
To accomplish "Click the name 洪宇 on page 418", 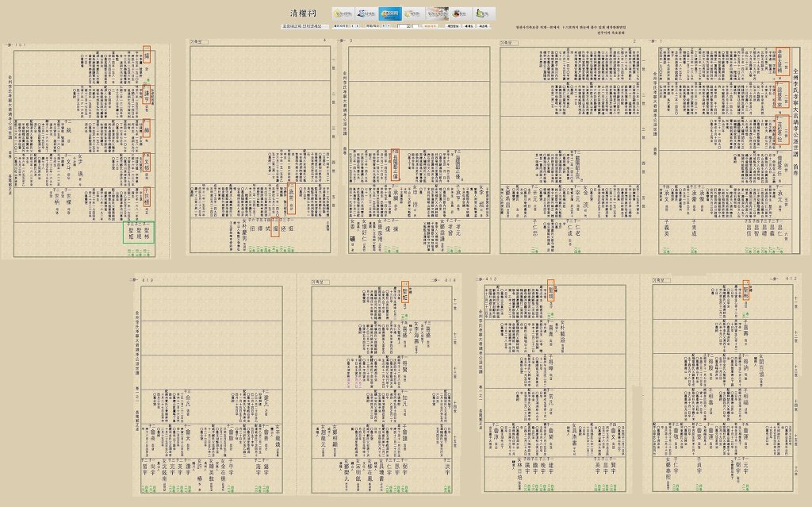I will coord(447,469).
